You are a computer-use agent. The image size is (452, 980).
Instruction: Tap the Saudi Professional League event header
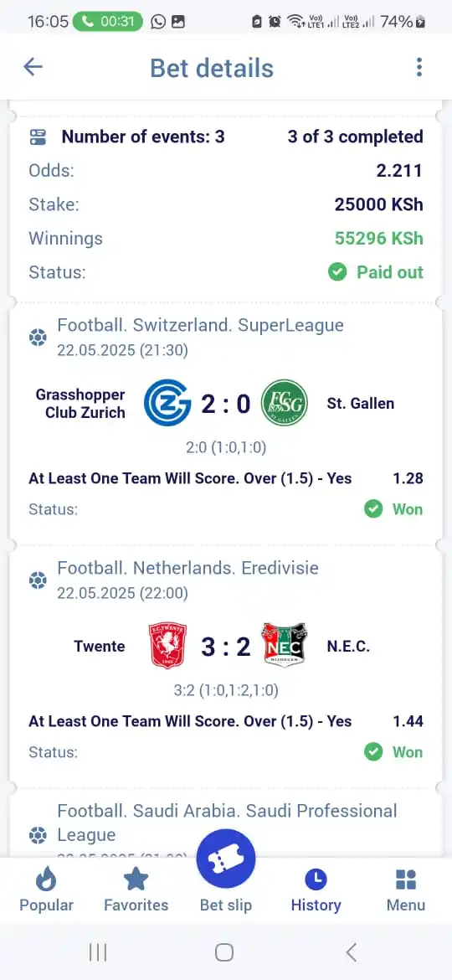pyautogui.click(x=227, y=823)
